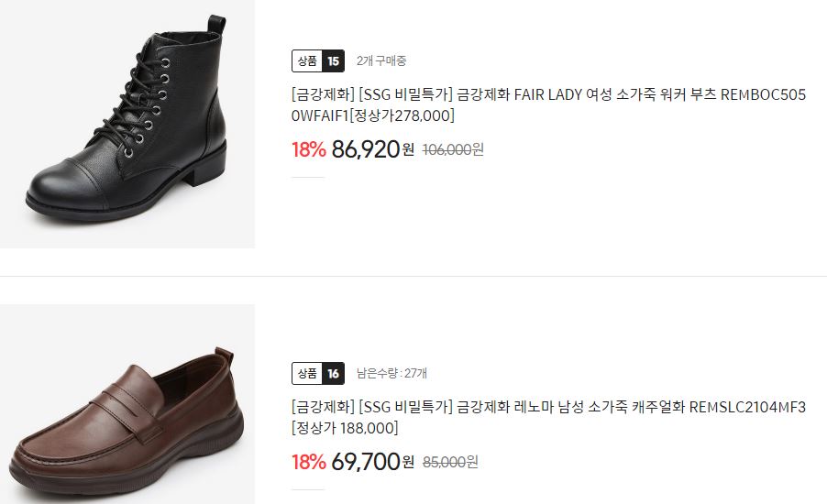The height and width of the screenshot is (504, 827).
Task: Click the crossed-out 106,000원 original price
Action: point(453,150)
